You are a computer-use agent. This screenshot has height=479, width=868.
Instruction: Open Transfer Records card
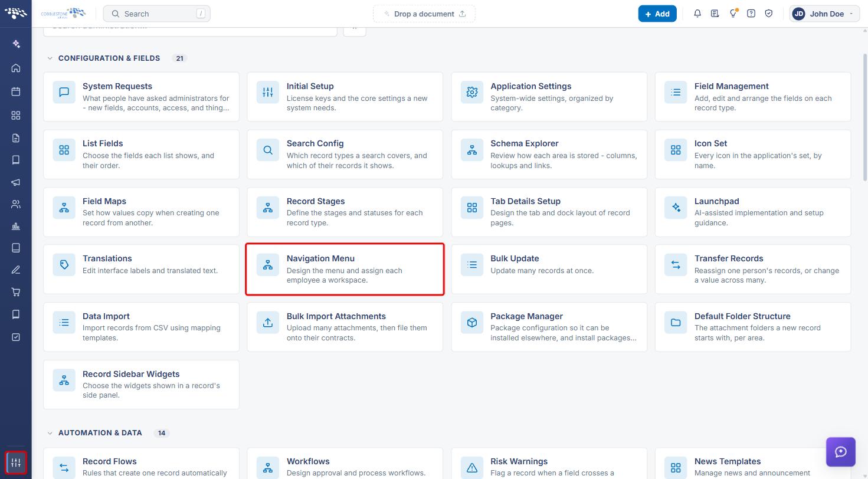pos(753,270)
